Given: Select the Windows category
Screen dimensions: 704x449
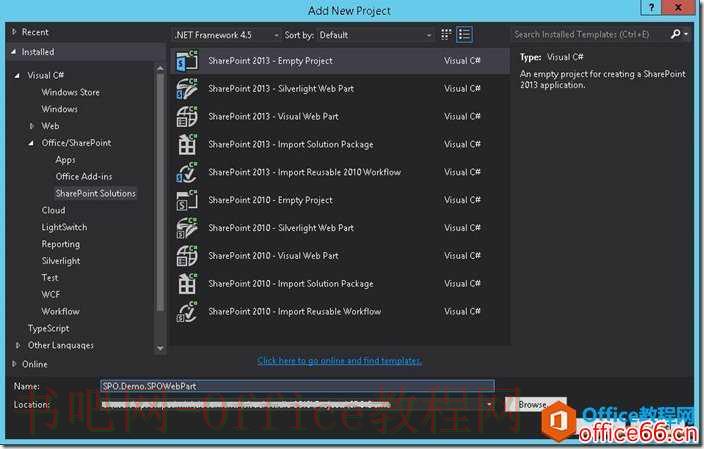Looking at the screenshot, I should tap(59, 109).
